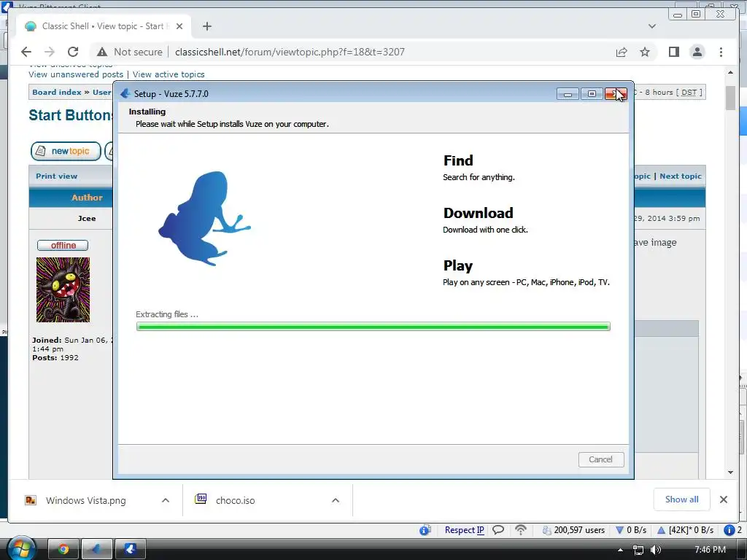Image resolution: width=747 pixels, height=560 pixels.
Task: Click Jcee's cat avatar image
Action: tap(63, 289)
